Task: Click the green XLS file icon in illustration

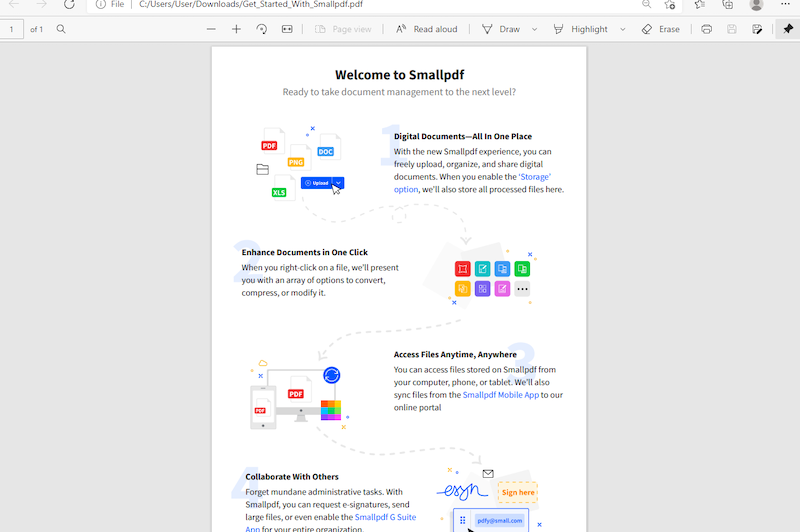Action: (282, 188)
